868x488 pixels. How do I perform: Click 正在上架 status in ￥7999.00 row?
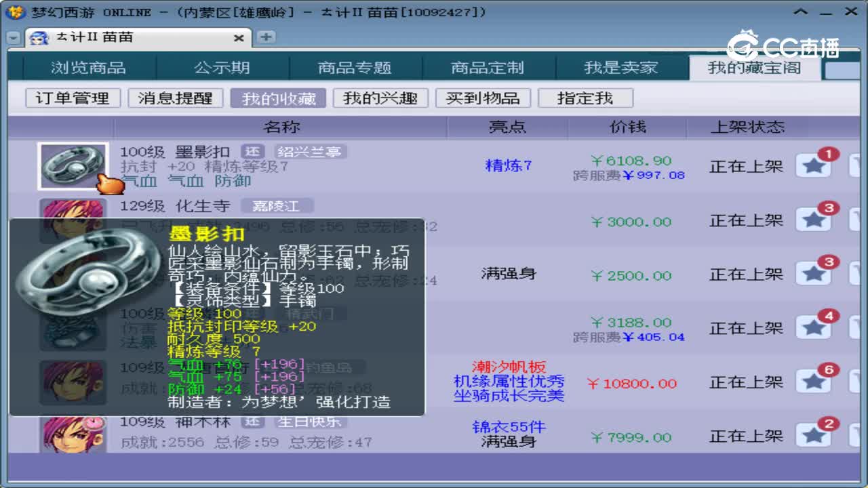pyautogui.click(x=746, y=437)
